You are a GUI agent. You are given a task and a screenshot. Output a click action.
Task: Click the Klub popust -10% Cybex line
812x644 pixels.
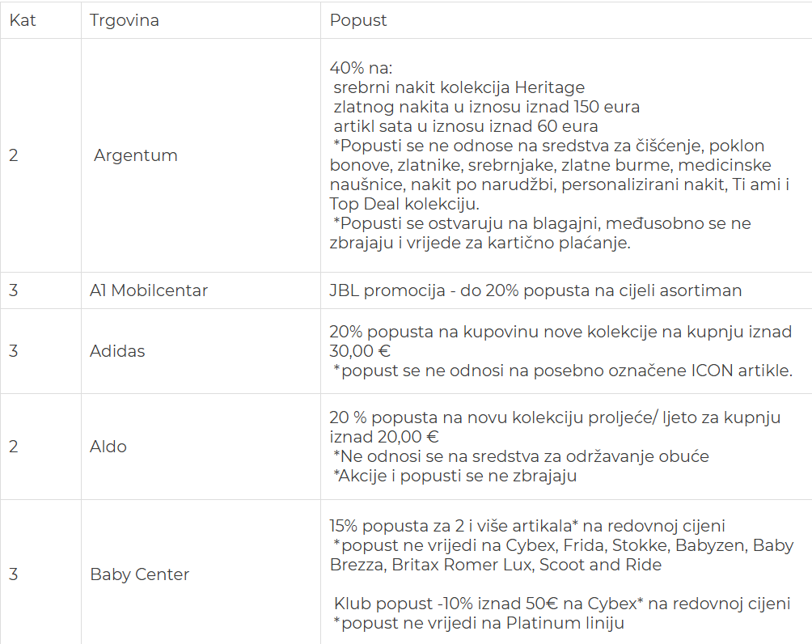click(x=561, y=604)
